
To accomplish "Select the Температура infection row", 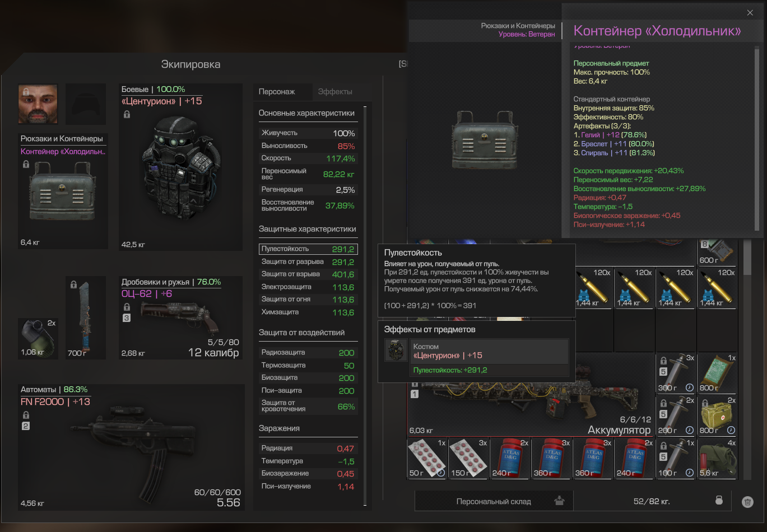I will point(308,461).
